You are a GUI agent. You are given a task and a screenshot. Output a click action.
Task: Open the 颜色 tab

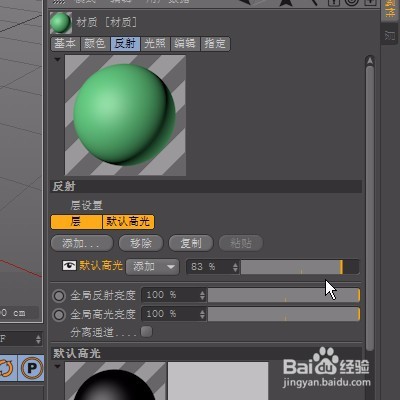pyautogui.click(x=95, y=44)
